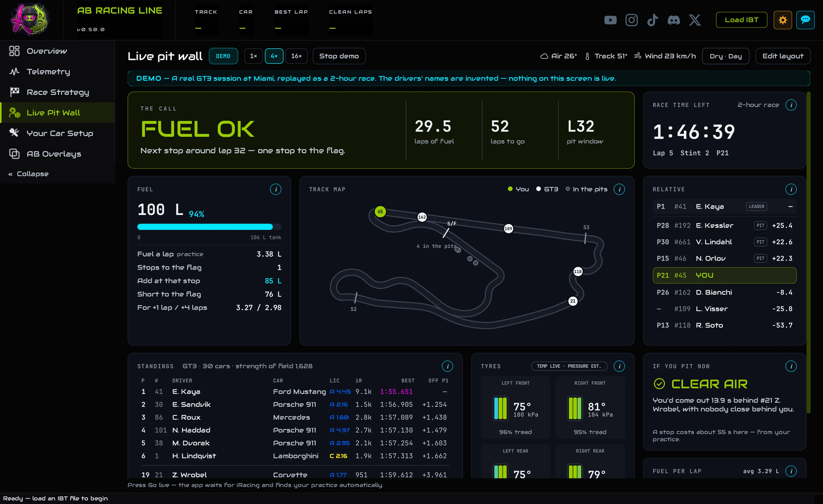Set demo speed to 1×

(254, 56)
